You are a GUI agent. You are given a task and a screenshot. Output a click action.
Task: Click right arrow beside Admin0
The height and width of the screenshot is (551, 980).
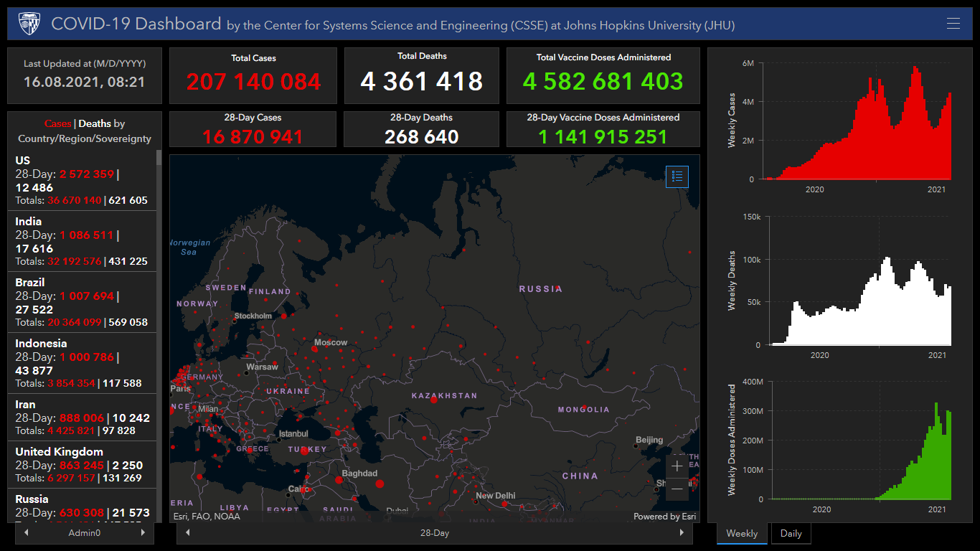[143, 533]
